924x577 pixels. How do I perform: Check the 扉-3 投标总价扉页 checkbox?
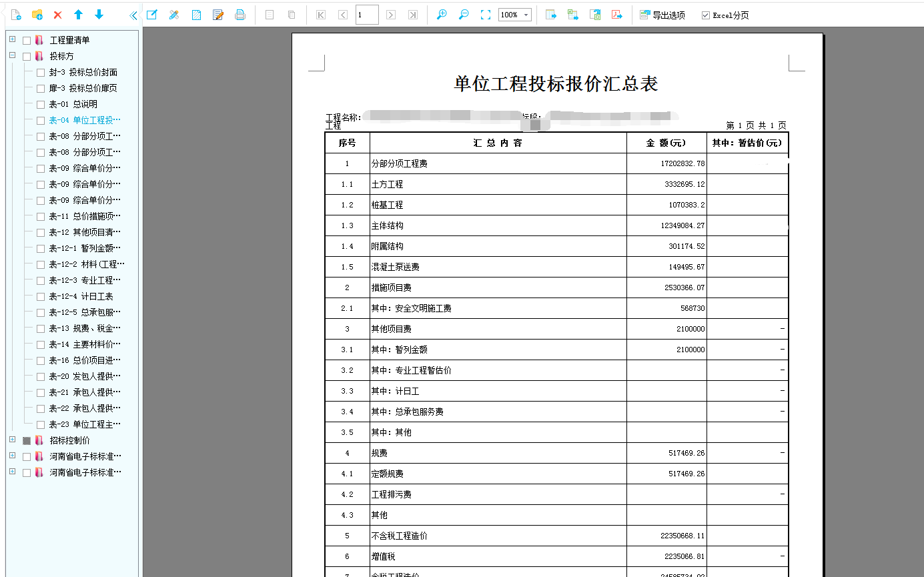pos(41,88)
